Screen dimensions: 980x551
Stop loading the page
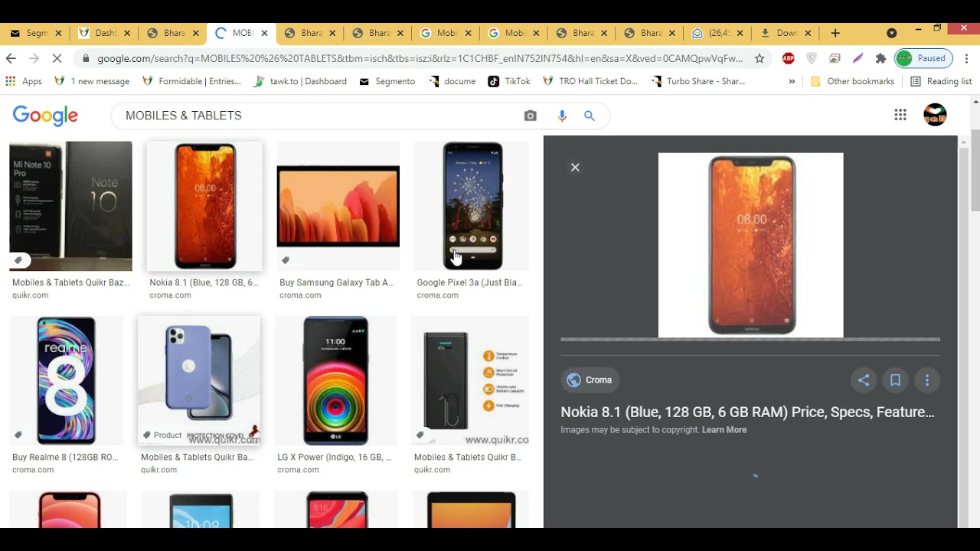pos(57,58)
